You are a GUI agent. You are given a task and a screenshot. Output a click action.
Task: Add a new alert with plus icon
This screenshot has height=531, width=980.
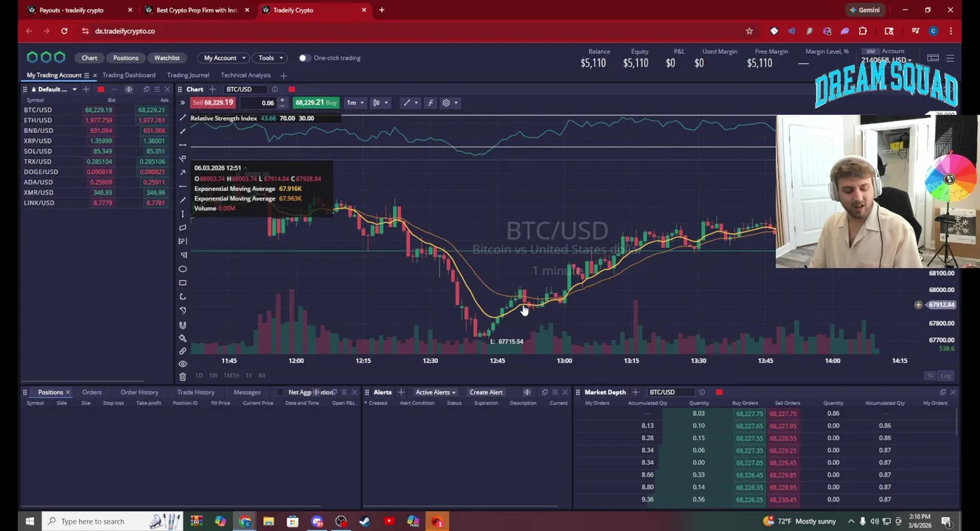pyautogui.click(x=402, y=392)
